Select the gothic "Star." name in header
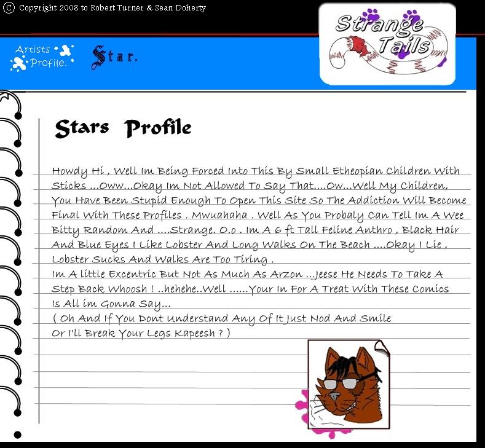This screenshot has height=448, width=485. [x=114, y=58]
